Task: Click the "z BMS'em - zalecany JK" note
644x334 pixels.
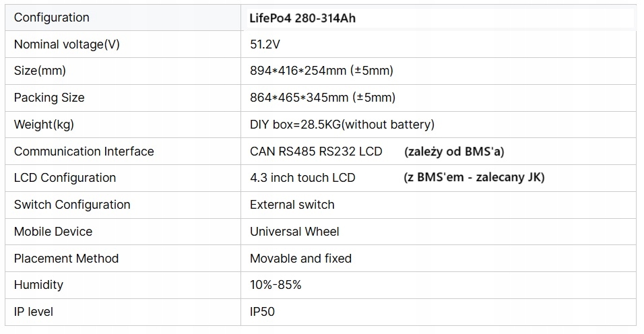Action: click(474, 178)
